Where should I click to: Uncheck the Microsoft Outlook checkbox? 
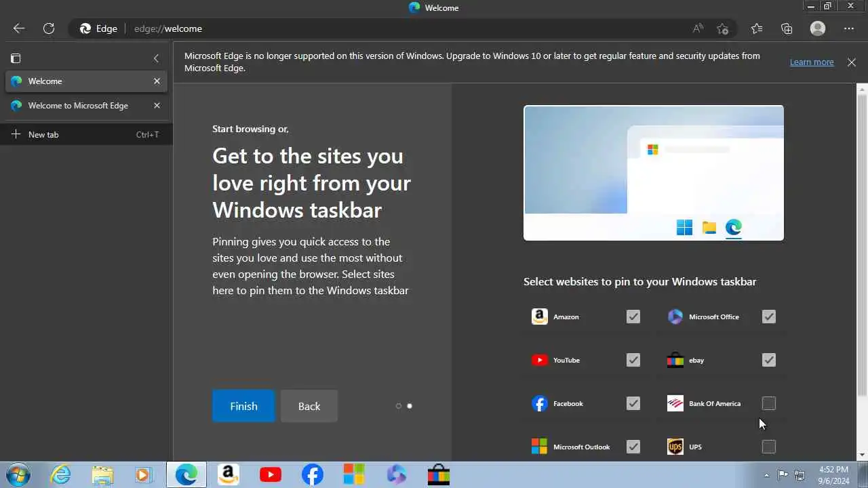[633, 447]
